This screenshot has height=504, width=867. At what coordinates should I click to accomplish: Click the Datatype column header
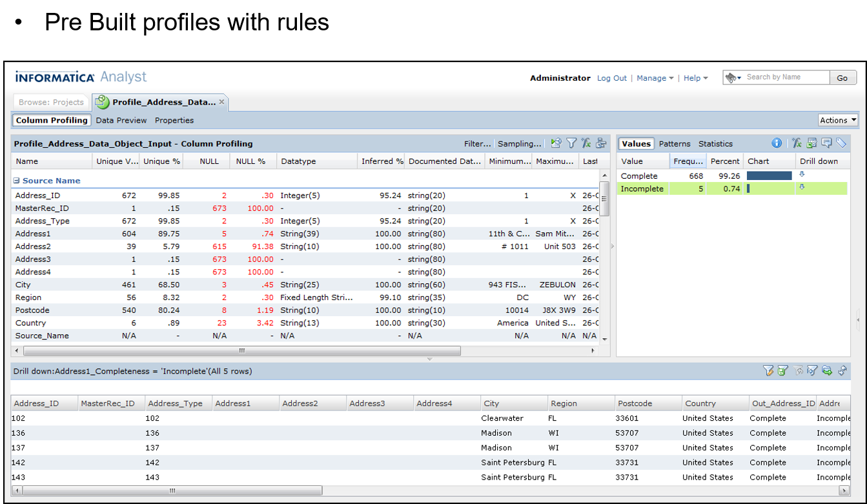316,161
